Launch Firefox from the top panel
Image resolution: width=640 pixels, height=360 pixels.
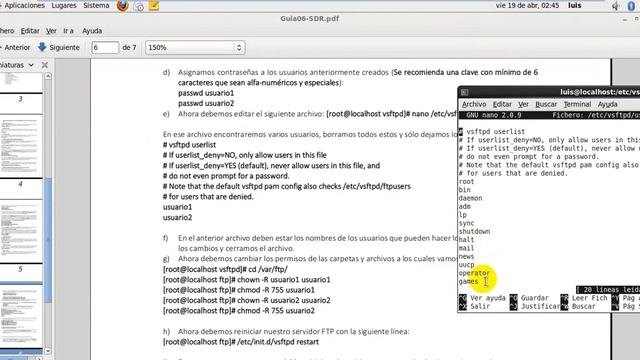click(122, 6)
